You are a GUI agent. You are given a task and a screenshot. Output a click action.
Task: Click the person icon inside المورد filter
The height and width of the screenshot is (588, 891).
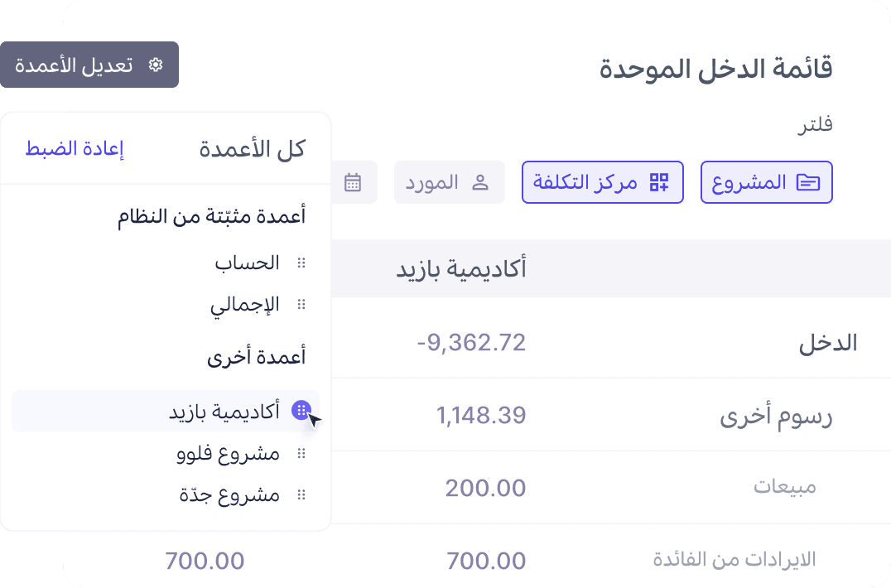tap(482, 181)
